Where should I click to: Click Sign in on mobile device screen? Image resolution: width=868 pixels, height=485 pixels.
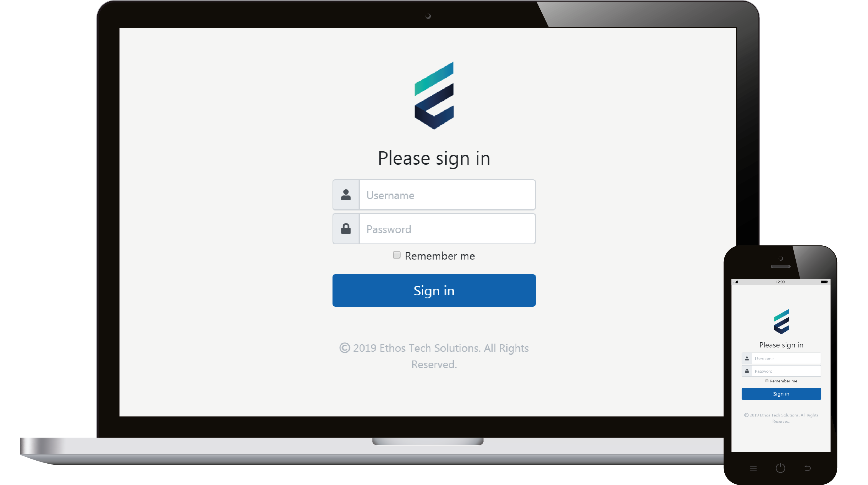pyautogui.click(x=781, y=393)
